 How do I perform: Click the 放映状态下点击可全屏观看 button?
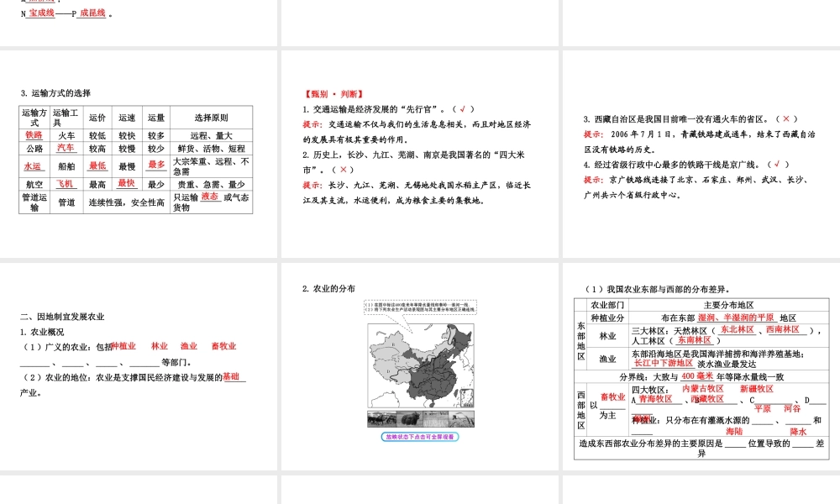pyautogui.click(x=420, y=437)
